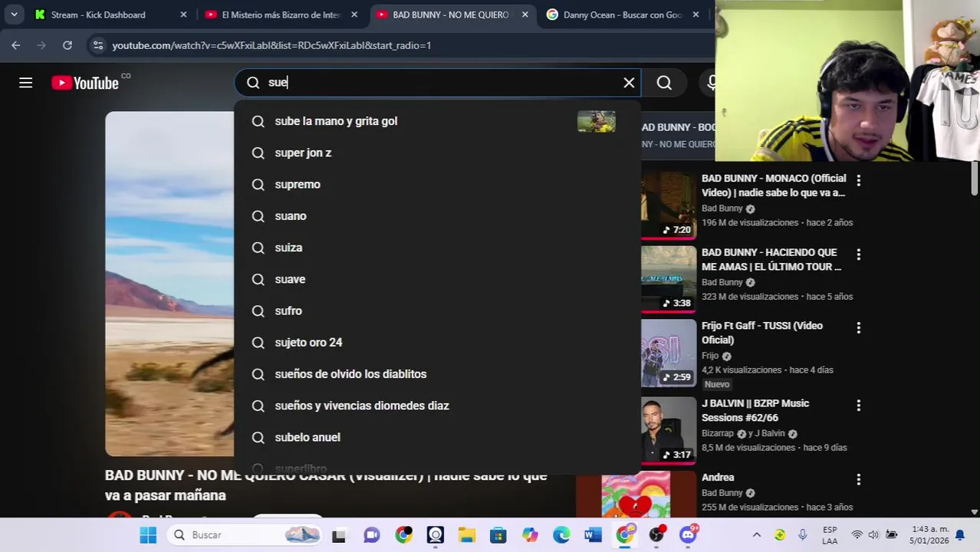This screenshot has width=980, height=552.
Task: Select suggestion 'suano'
Action: point(437,216)
